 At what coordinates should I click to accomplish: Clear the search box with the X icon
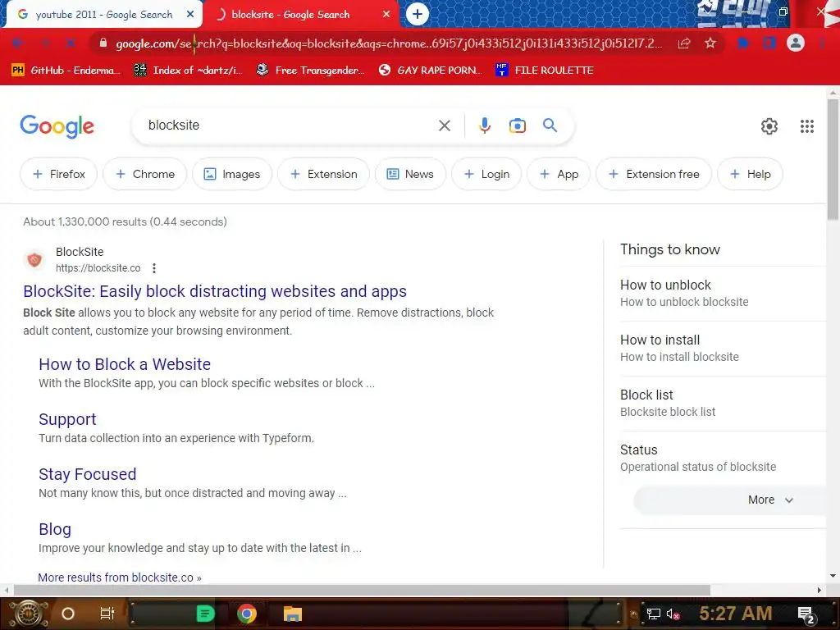click(445, 126)
